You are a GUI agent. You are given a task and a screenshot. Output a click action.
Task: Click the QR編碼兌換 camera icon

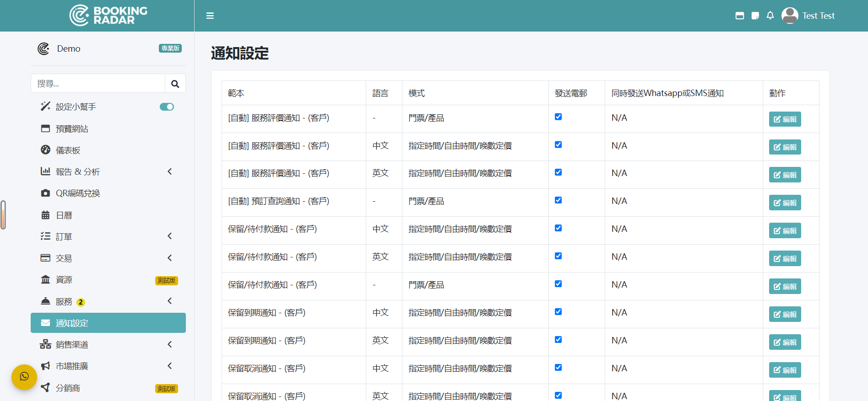click(45, 193)
